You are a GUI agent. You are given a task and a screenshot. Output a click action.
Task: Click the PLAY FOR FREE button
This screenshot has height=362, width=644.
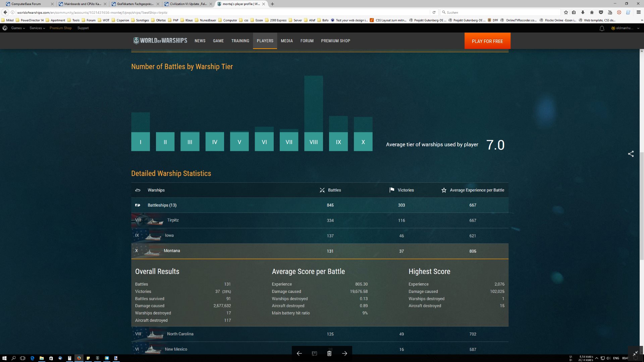[487, 41]
